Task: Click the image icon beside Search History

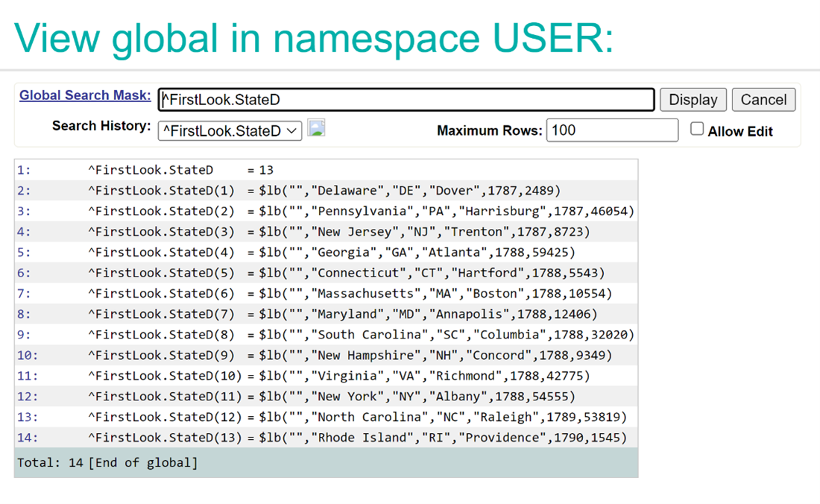Action: 316,127
